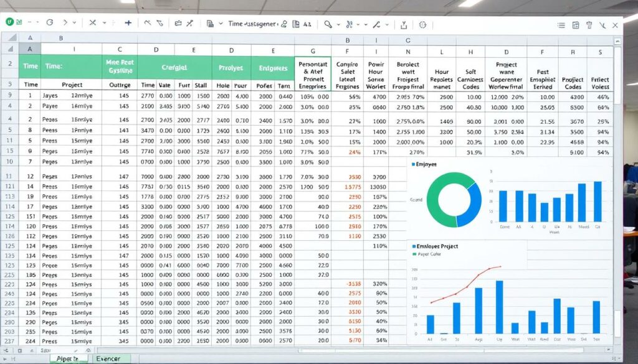Click the red trend line in lower chart
The height and width of the screenshot is (364, 638).
click(x=465, y=284)
